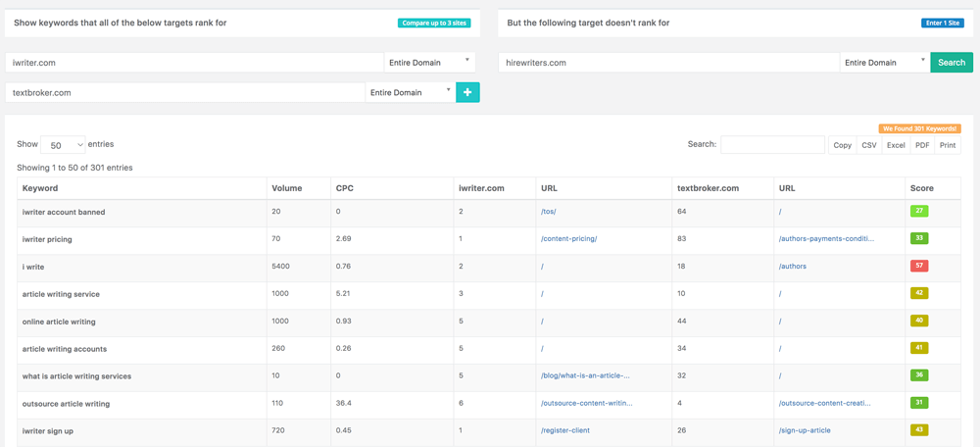Viewport: 980px width, 447px height.
Task: Open the /outsource-content-writin... link
Action: coord(586,404)
